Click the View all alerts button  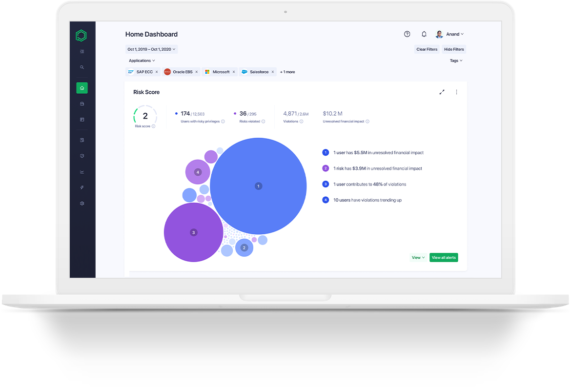tap(444, 257)
